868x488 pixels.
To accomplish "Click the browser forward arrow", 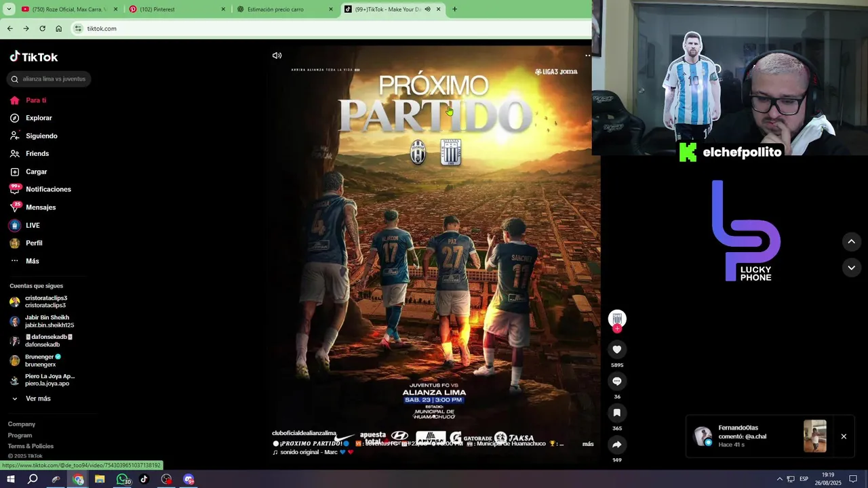I will click(x=26, y=28).
